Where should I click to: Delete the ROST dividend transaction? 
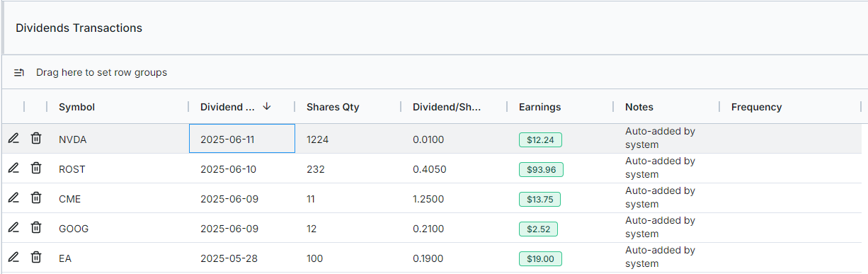point(36,169)
